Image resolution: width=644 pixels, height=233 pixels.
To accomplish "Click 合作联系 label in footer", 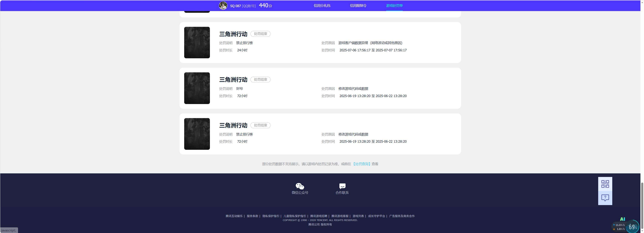I will click(342, 193).
